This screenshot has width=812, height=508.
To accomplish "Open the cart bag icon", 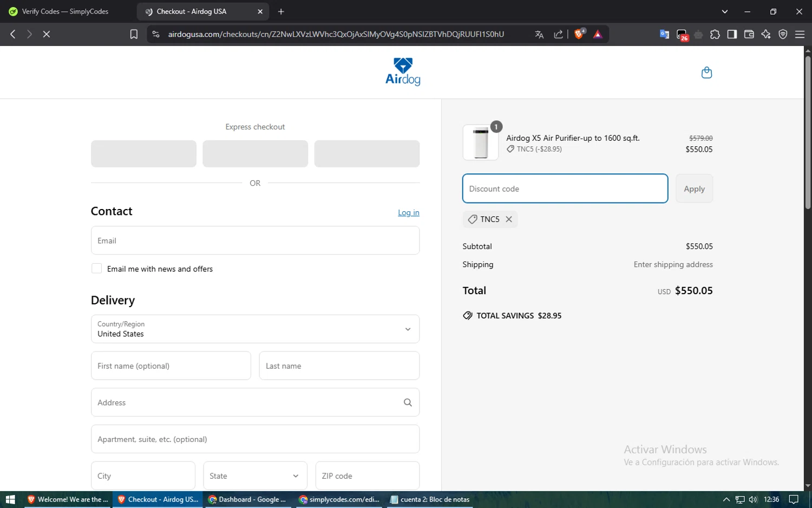I will [x=706, y=73].
